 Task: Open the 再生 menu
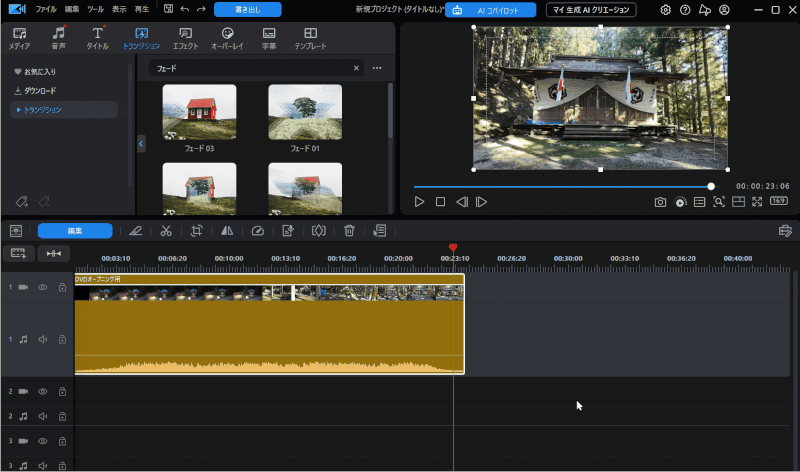pyautogui.click(x=142, y=9)
